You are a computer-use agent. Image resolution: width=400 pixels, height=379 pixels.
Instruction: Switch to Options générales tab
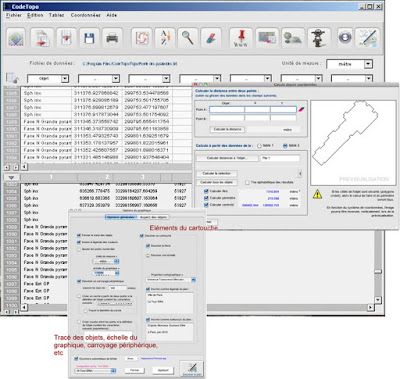(121, 217)
